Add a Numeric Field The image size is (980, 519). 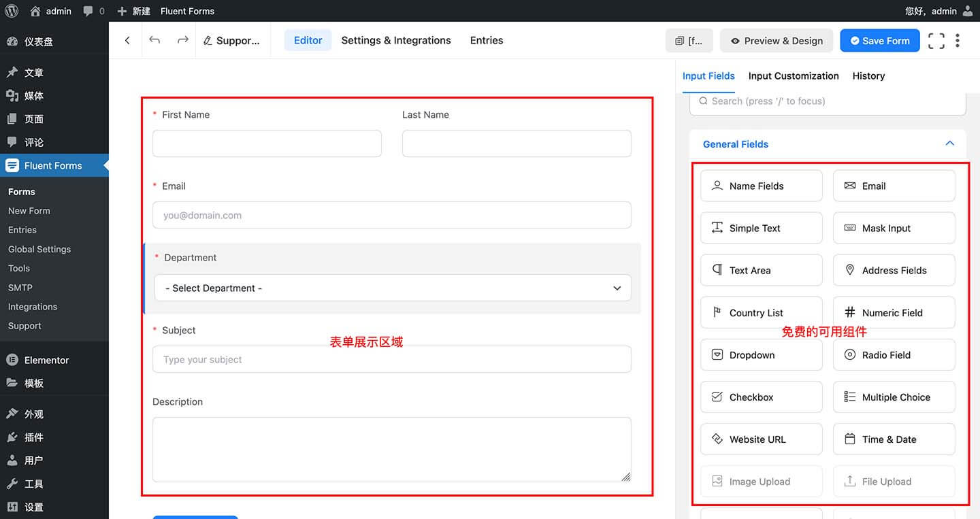pos(894,312)
